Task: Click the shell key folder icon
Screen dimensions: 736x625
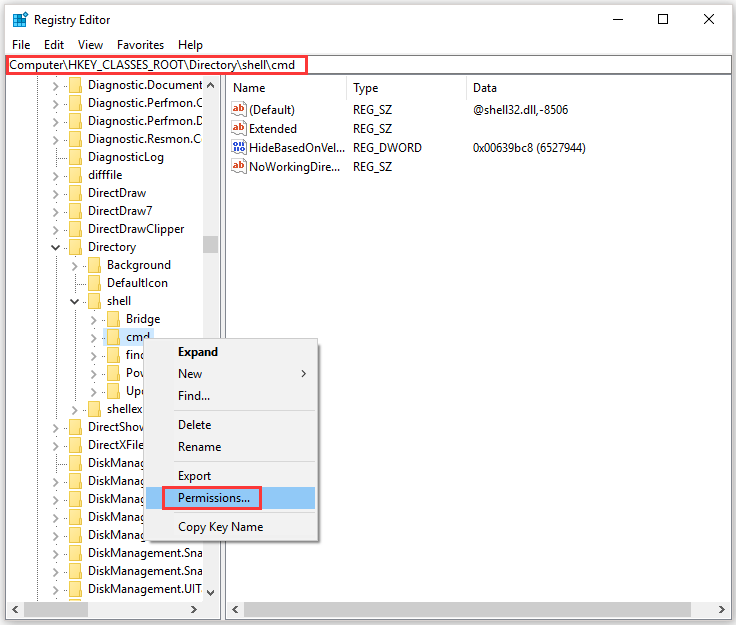Action: tap(94, 301)
